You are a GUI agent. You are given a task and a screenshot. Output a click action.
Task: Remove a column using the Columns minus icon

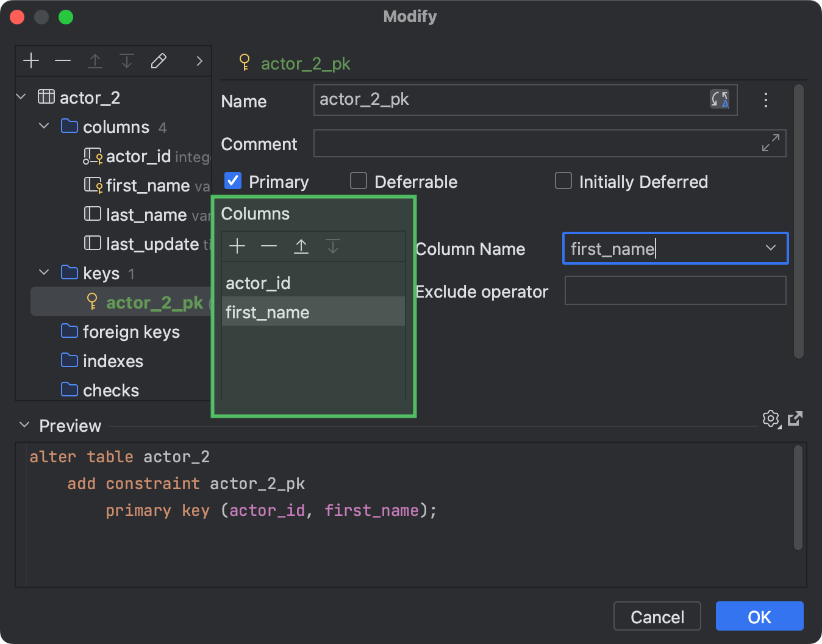pyautogui.click(x=269, y=246)
